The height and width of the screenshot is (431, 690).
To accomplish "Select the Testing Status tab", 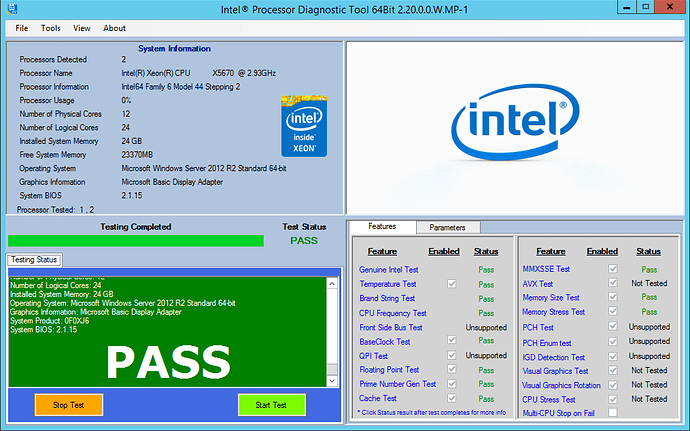I will 35,260.
